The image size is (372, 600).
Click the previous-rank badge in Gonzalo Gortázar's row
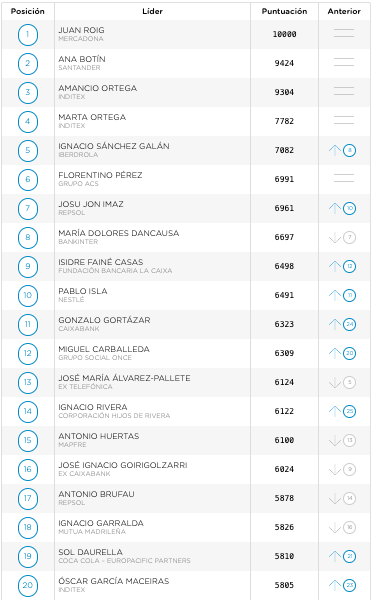(x=349, y=324)
